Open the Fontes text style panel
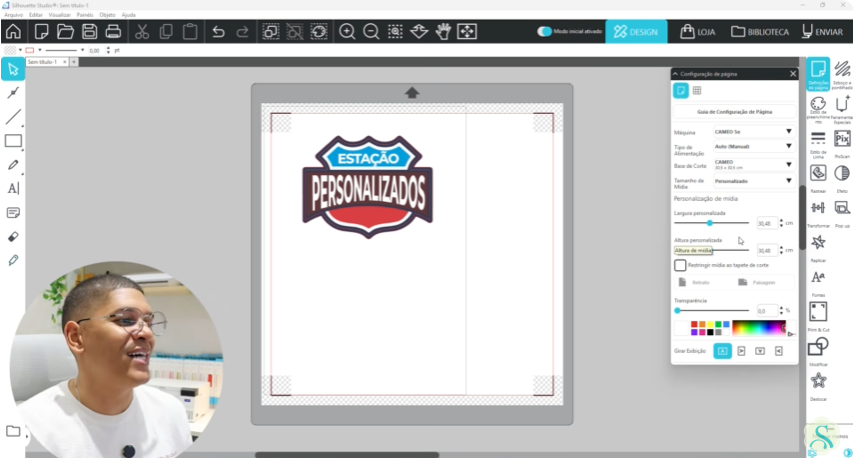Viewport: 853px width, 458px height. 818,282
